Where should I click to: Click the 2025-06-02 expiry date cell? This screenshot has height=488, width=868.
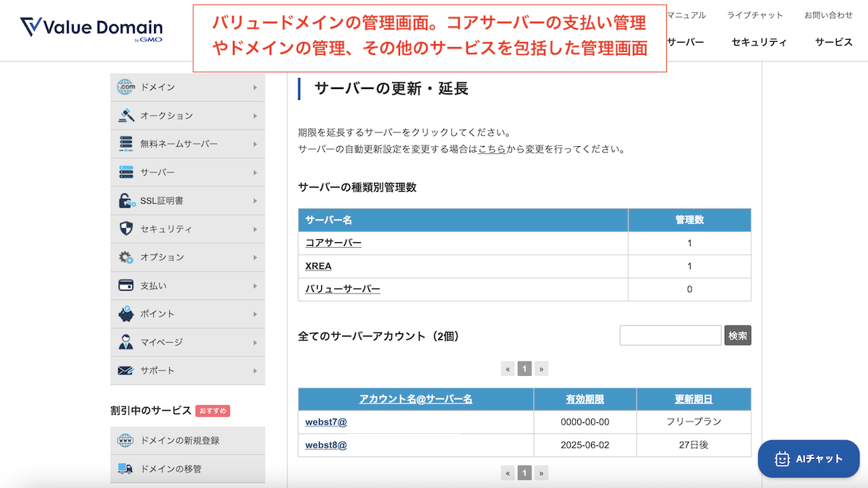(x=585, y=445)
